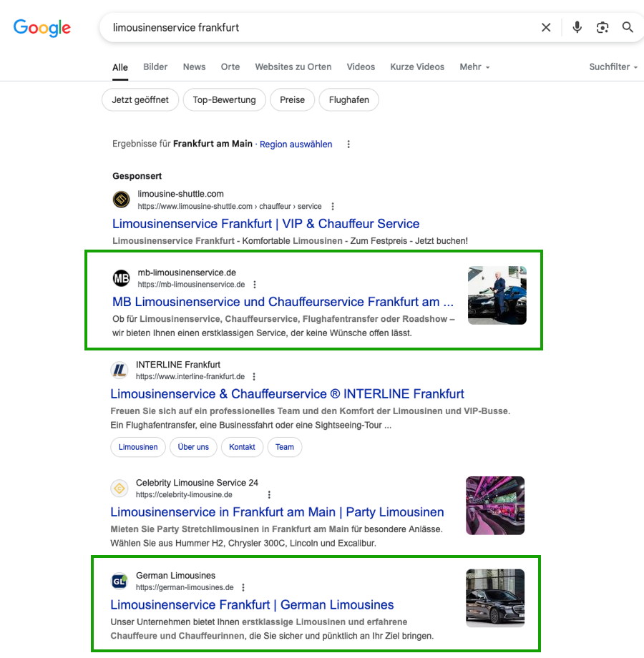Click the MB Limousinenservice result thumbnail
The image size is (644, 658).
tap(497, 295)
